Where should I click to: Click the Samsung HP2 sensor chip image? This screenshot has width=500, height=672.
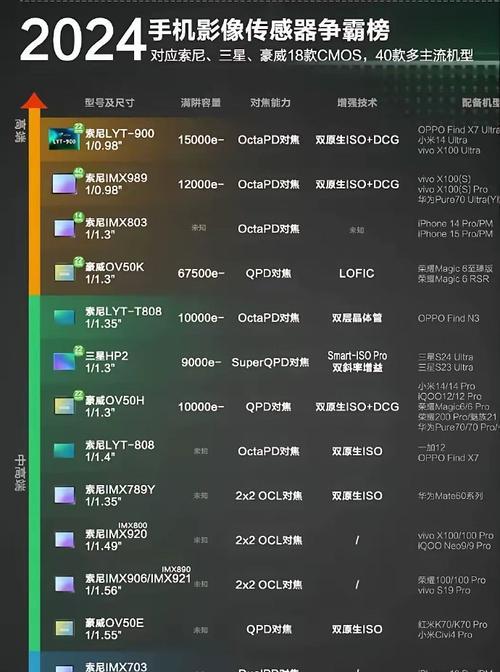pyautogui.click(x=65, y=362)
